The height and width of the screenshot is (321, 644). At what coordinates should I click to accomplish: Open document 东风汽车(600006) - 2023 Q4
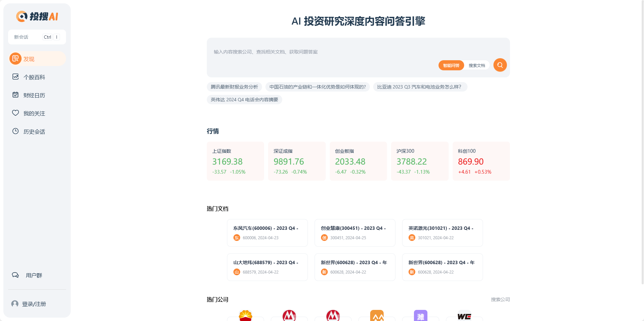coord(267,233)
